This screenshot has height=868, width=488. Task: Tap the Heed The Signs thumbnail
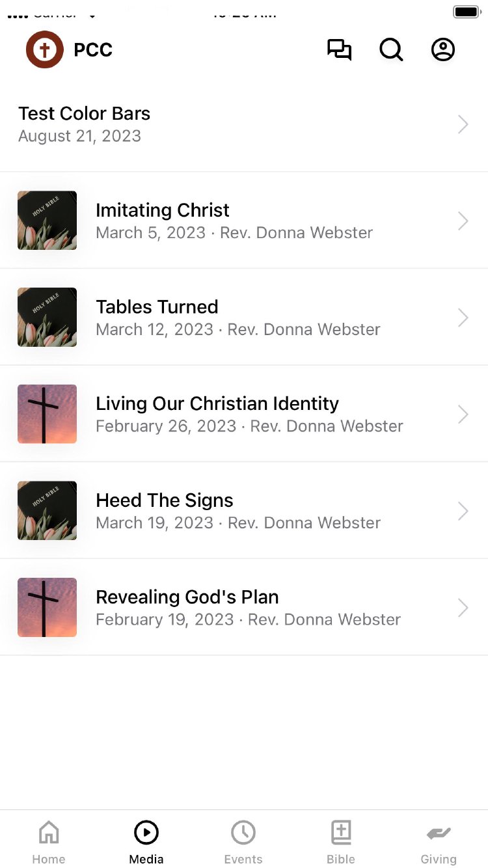[47, 511]
